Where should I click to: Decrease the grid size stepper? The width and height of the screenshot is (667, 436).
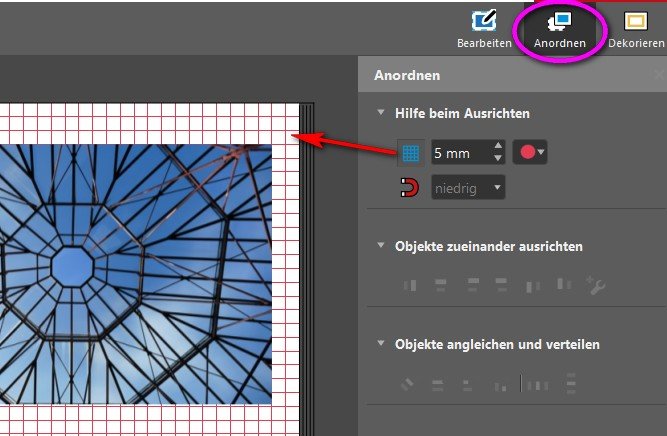tap(498, 159)
